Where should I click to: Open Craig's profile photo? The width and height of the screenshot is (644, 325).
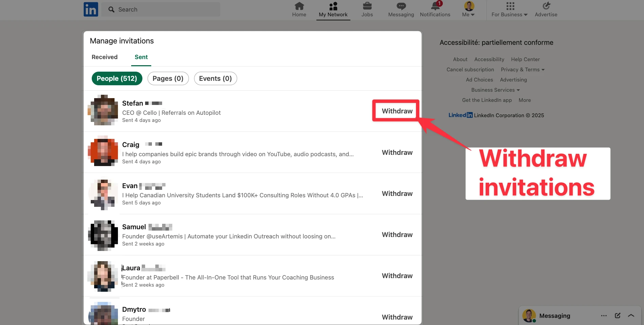(103, 151)
